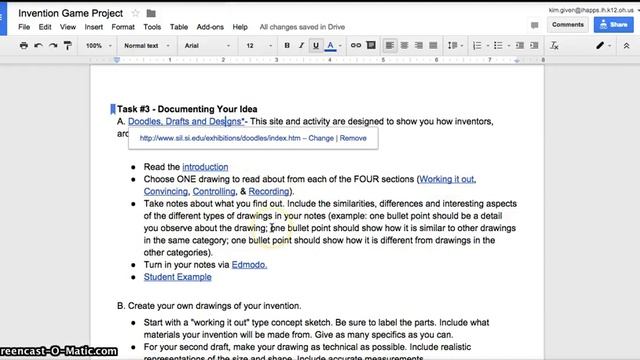Open the Format menu
The width and height of the screenshot is (640, 360).
[x=123, y=27]
